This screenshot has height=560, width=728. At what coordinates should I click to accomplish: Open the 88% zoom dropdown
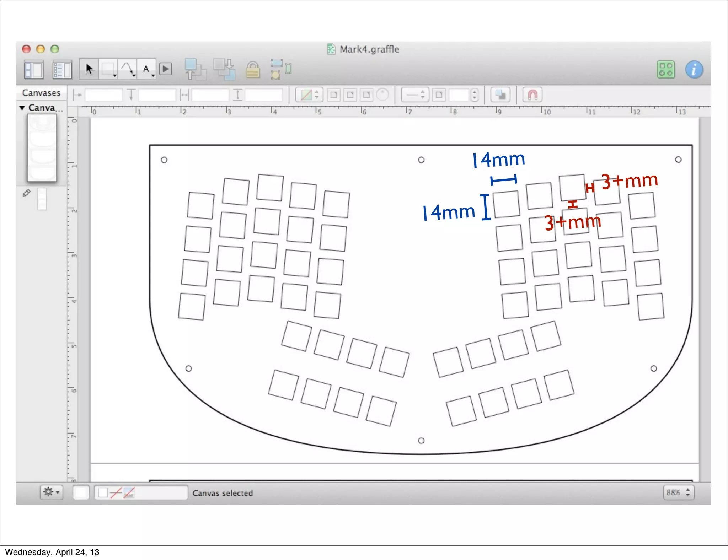[x=678, y=492]
